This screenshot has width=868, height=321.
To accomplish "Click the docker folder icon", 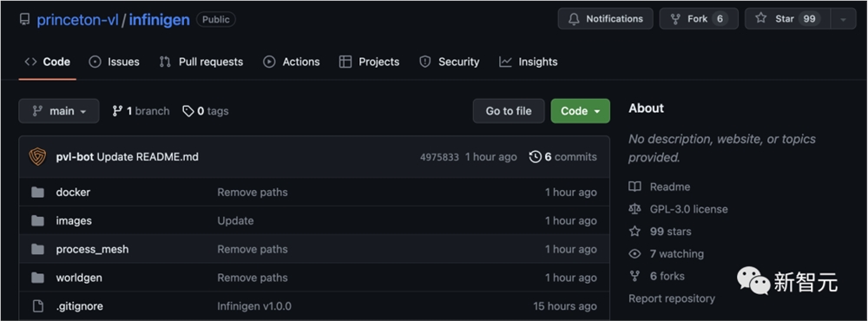I will [37, 192].
